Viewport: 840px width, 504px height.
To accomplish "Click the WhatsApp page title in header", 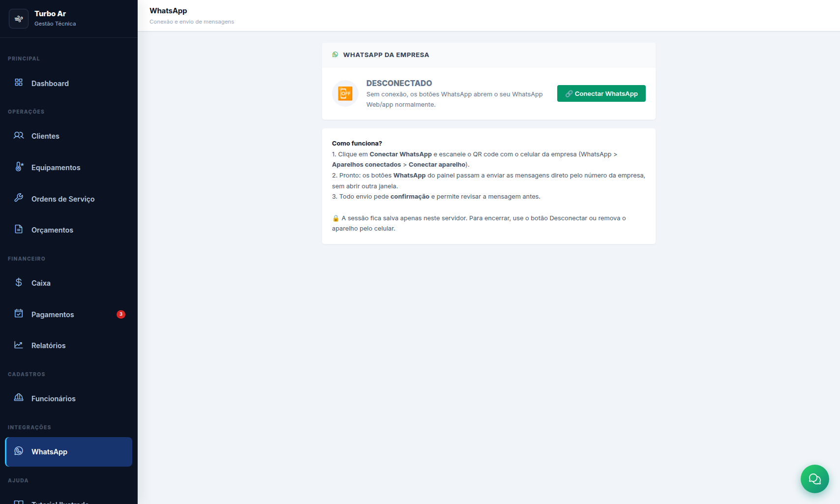I will click(168, 11).
